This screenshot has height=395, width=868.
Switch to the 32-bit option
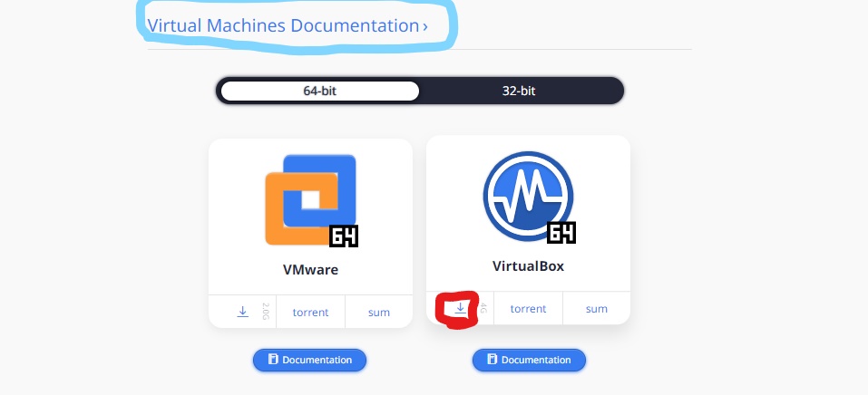click(x=519, y=91)
